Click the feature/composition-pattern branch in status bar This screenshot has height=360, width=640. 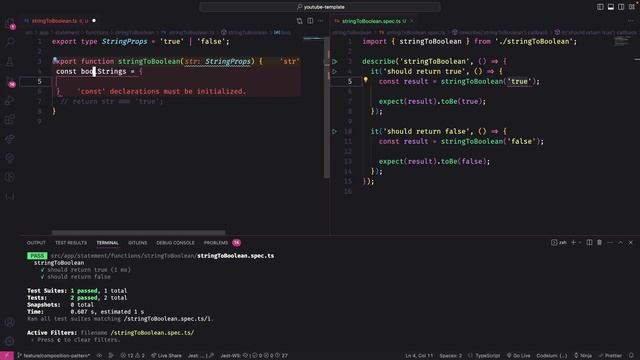pos(53,356)
